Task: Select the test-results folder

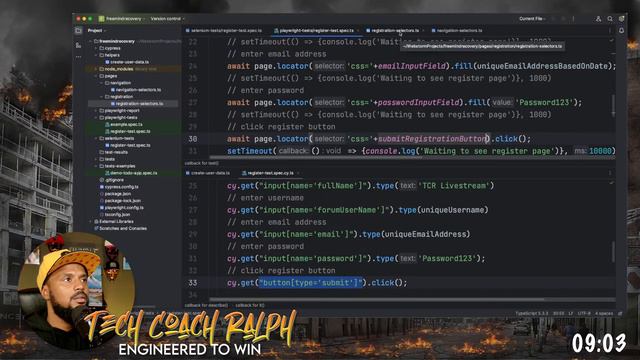Action: click(x=113, y=152)
